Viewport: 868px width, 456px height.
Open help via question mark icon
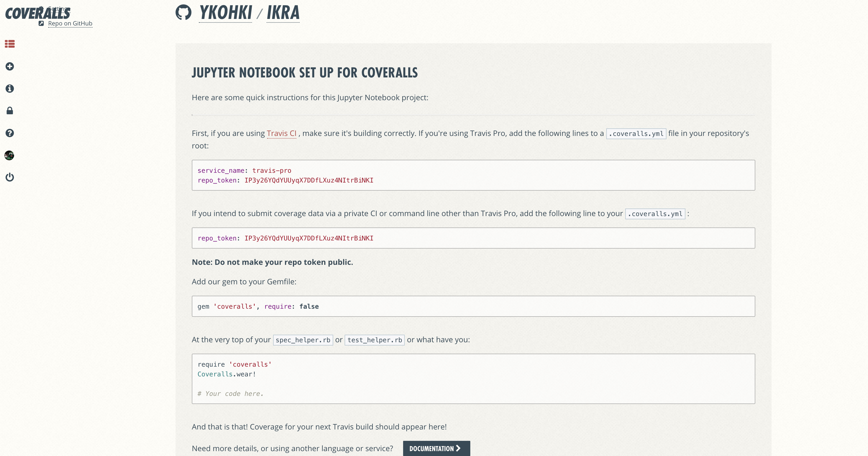[10, 133]
